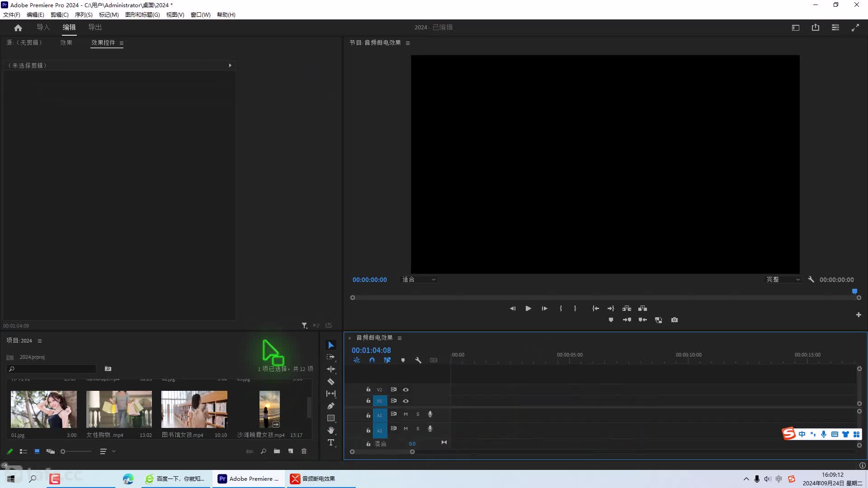Toggle nest sequence insert mode icon

click(357, 361)
